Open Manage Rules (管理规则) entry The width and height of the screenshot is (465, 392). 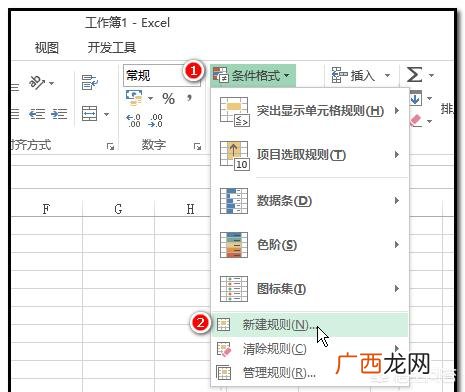tap(310, 373)
